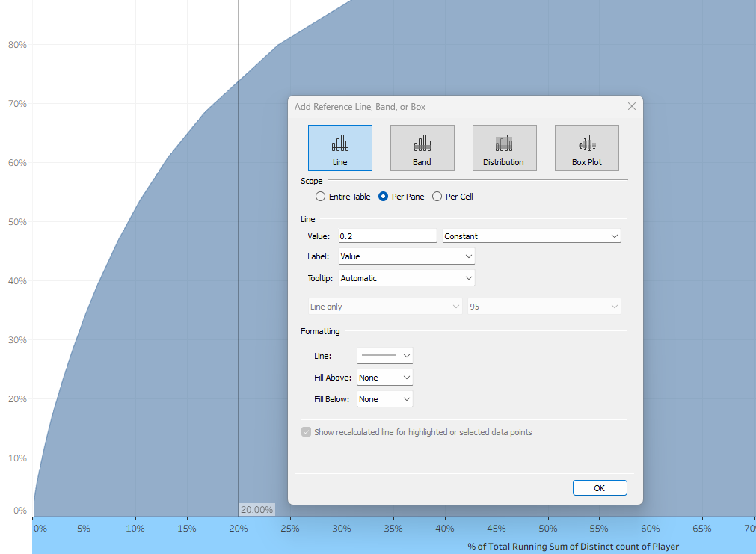Click the 35% x-axis tick label
Viewport: 756px width, 554px height.
(393, 529)
